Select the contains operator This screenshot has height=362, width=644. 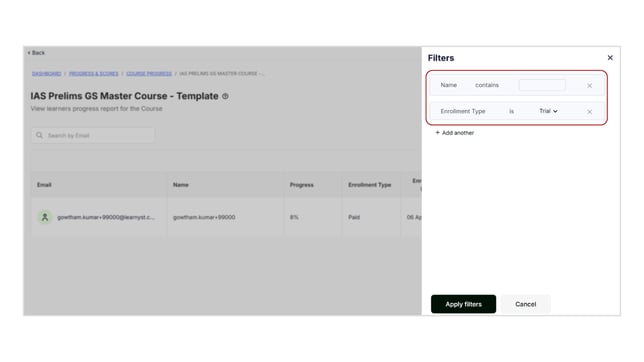click(487, 85)
